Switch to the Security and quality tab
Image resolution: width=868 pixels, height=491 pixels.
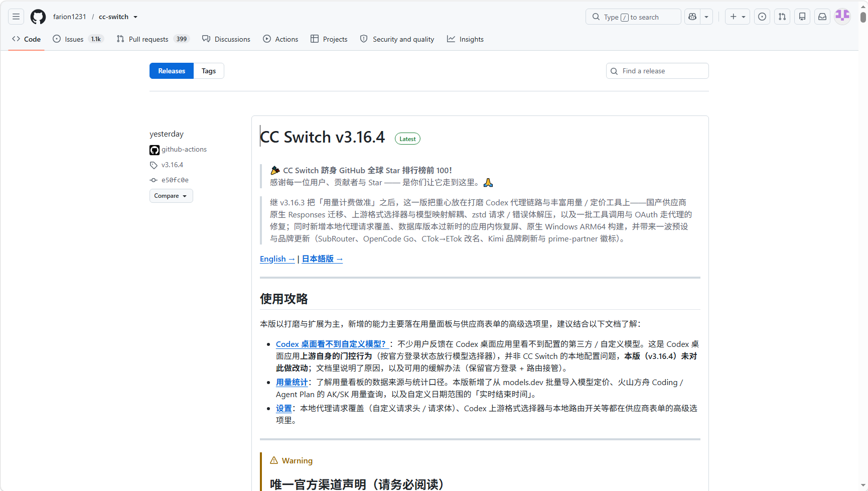397,39
